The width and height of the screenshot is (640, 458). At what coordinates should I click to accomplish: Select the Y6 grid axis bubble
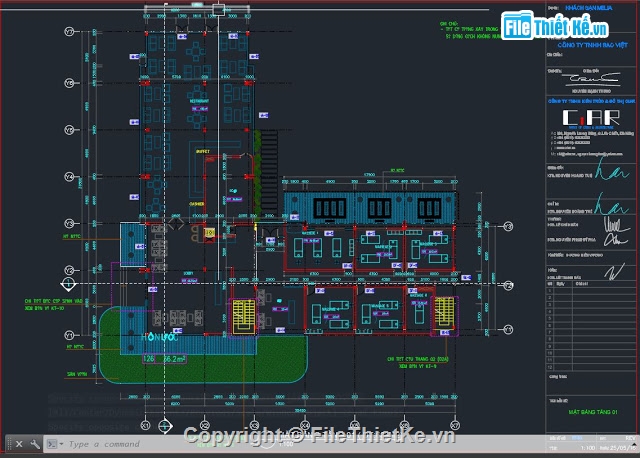[x=69, y=83]
